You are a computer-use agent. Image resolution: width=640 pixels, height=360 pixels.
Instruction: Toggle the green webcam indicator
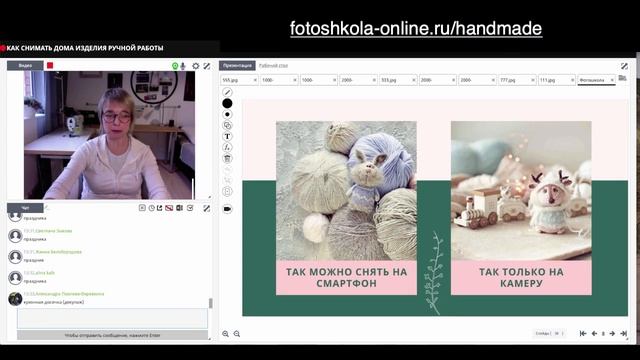(175, 66)
